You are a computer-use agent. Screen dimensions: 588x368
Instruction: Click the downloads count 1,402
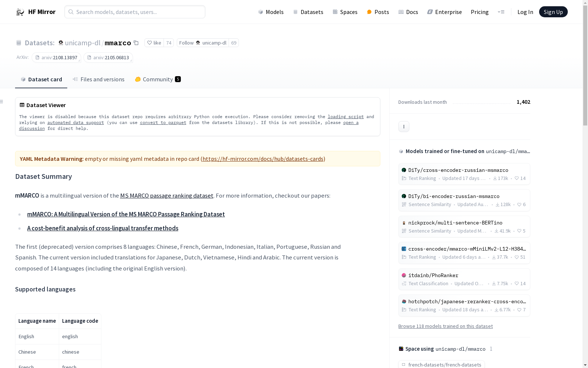(x=523, y=102)
